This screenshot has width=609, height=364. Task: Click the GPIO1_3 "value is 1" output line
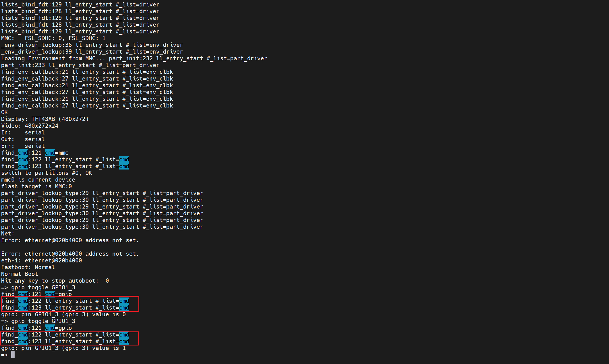[x=63, y=348]
